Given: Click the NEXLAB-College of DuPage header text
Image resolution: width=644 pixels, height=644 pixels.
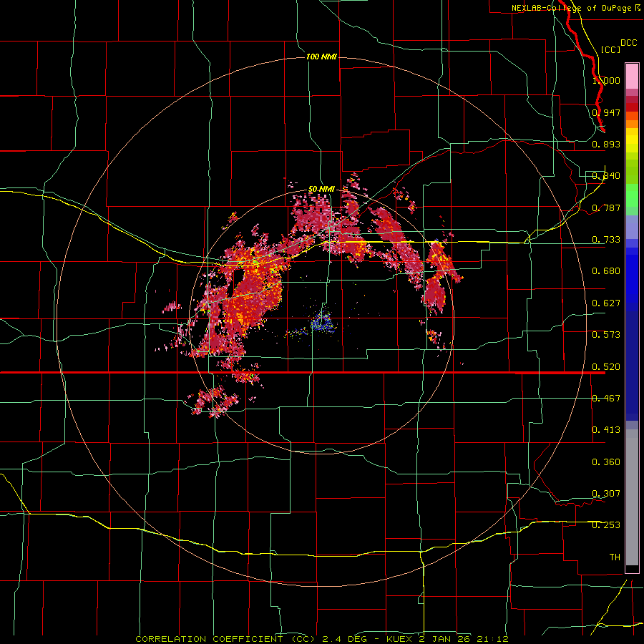Looking at the screenshot, I should [572, 8].
